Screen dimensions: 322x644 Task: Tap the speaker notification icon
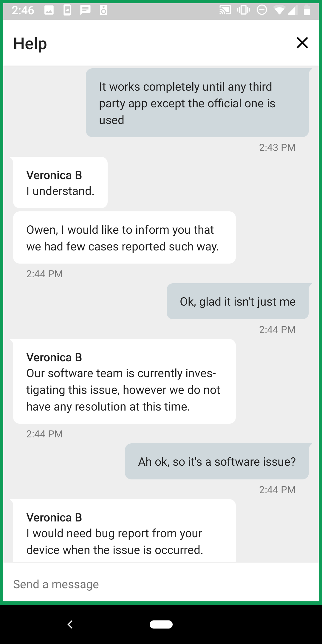[x=103, y=10]
